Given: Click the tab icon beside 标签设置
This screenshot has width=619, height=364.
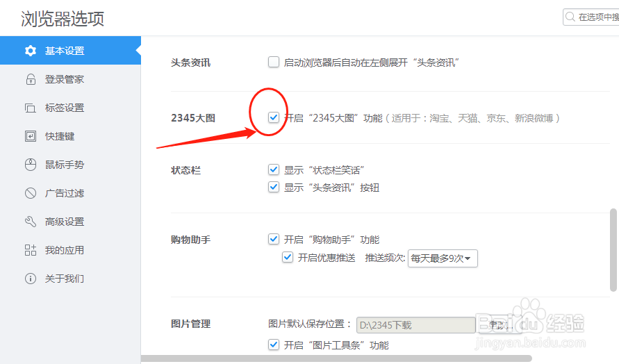Looking at the screenshot, I should pyautogui.click(x=31, y=108).
